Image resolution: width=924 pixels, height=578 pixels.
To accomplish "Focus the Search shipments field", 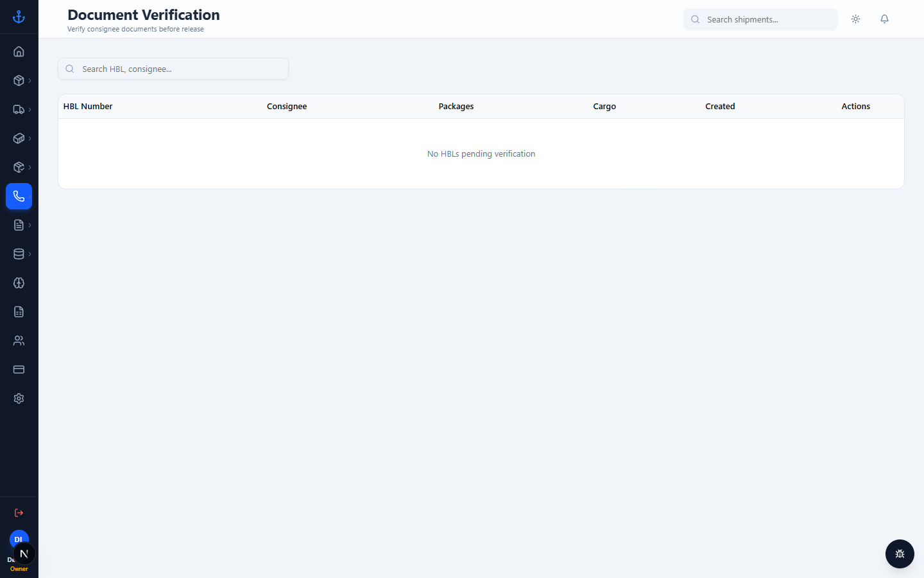I will point(760,19).
